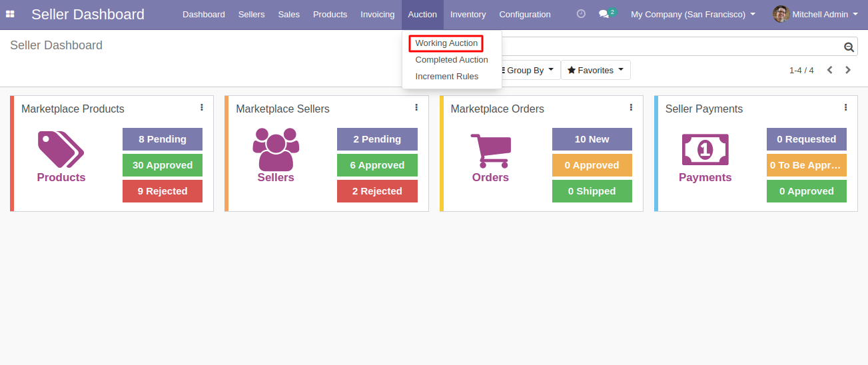Click Marketplace Products card title
This screenshot has height=365, width=868.
(x=73, y=109)
